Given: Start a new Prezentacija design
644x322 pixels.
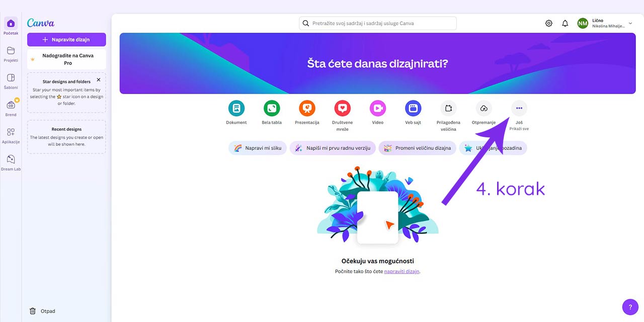Looking at the screenshot, I should (307, 107).
